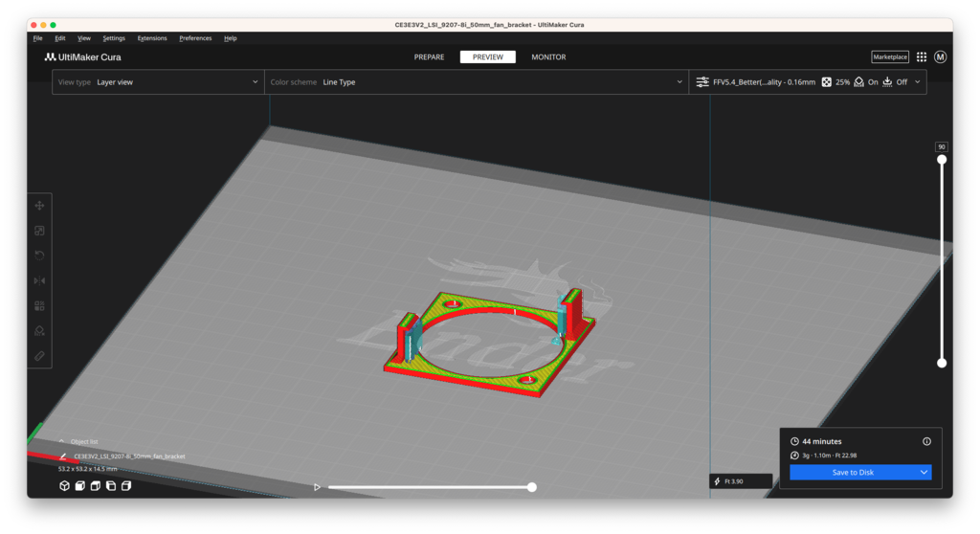Open the Color scheme Line Type dropdown
Image resolution: width=980 pixels, height=534 pixels.
coord(477,82)
